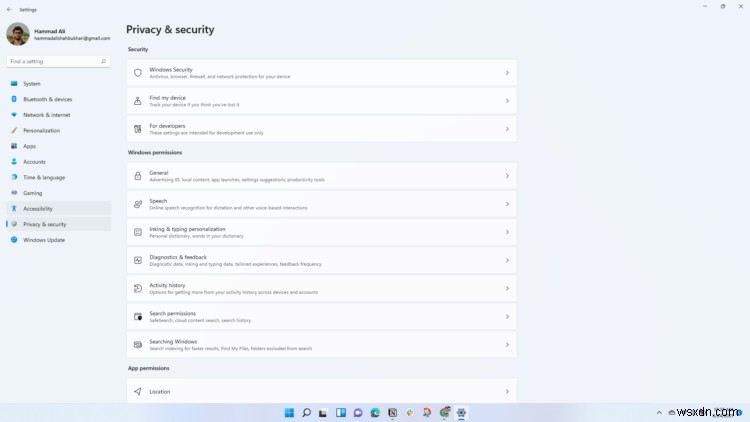This screenshot has height=422, width=750.
Task: Open Network & internet section
Action: [x=58, y=115]
